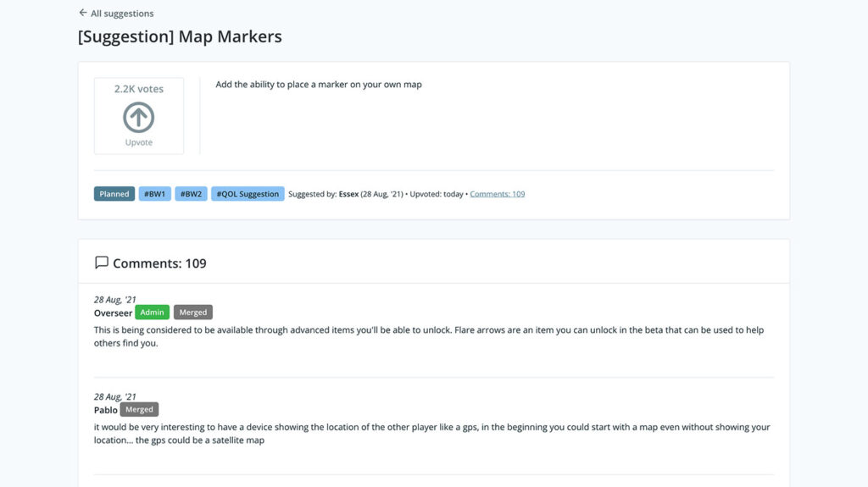Click the [Suggestion] Map Markers page title
The height and width of the screenshot is (487, 868).
pyautogui.click(x=180, y=37)
